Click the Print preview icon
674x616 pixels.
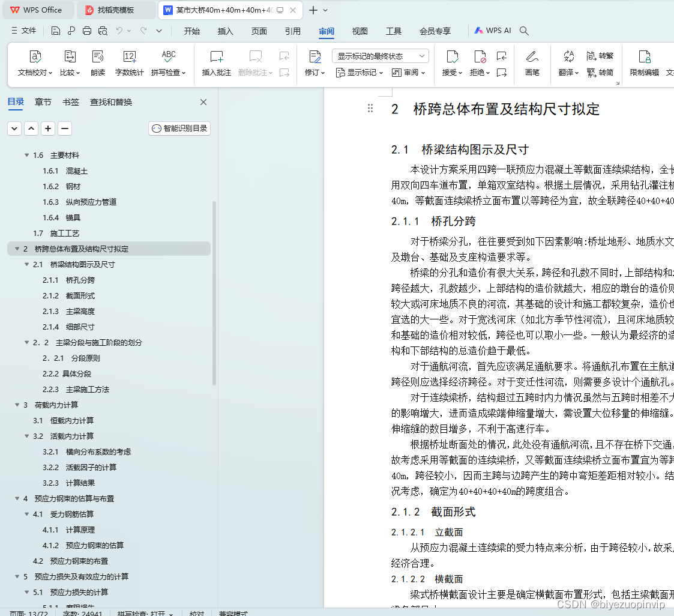pyautogui.click(x=103, y=31)
